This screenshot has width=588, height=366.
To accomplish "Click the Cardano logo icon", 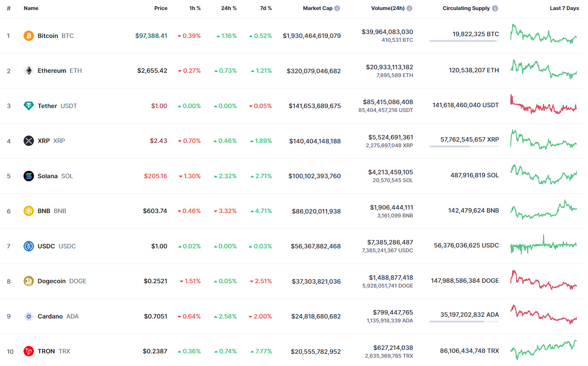I will 28,316.
